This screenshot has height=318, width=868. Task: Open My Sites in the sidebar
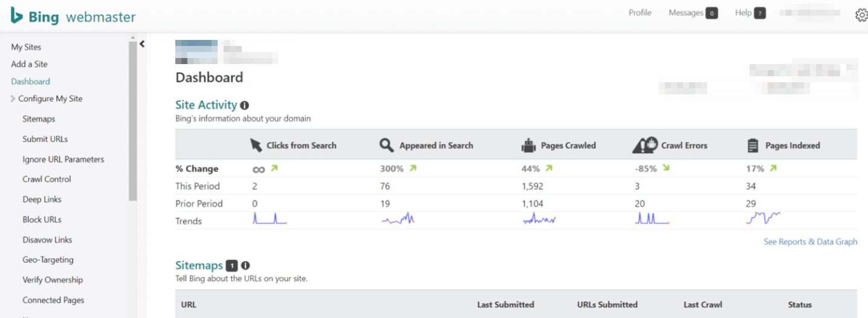coord(26,47)
